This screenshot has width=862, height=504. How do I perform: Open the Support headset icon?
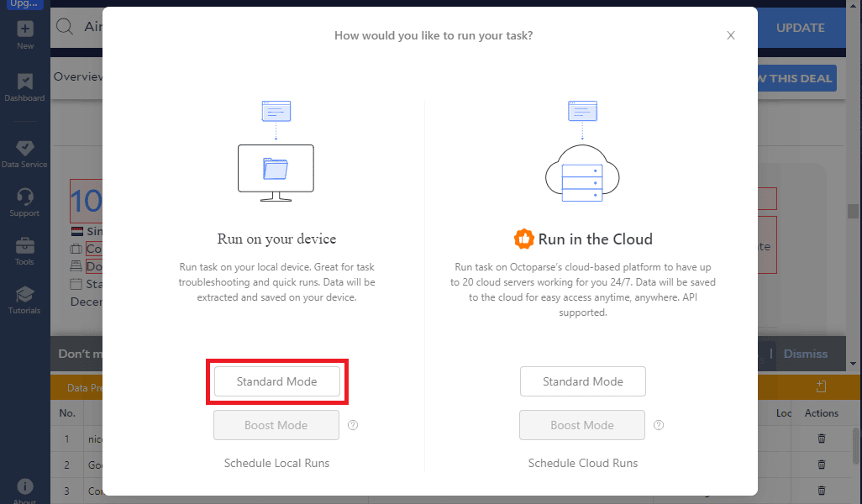[24, 197]
